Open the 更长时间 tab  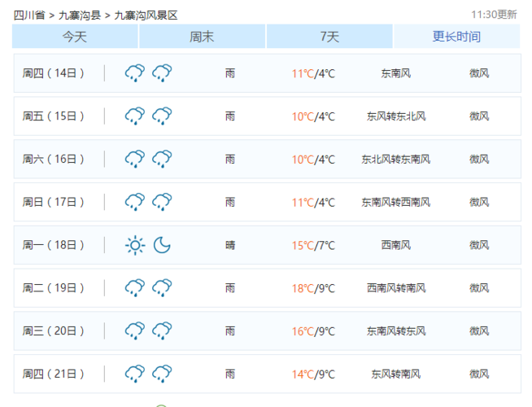pos(456,37)
